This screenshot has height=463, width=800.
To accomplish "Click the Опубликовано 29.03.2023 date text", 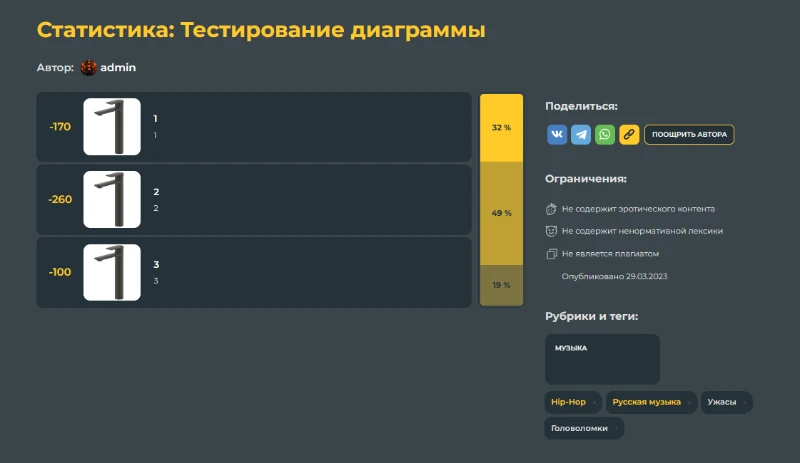I will [x=614, y=276].
